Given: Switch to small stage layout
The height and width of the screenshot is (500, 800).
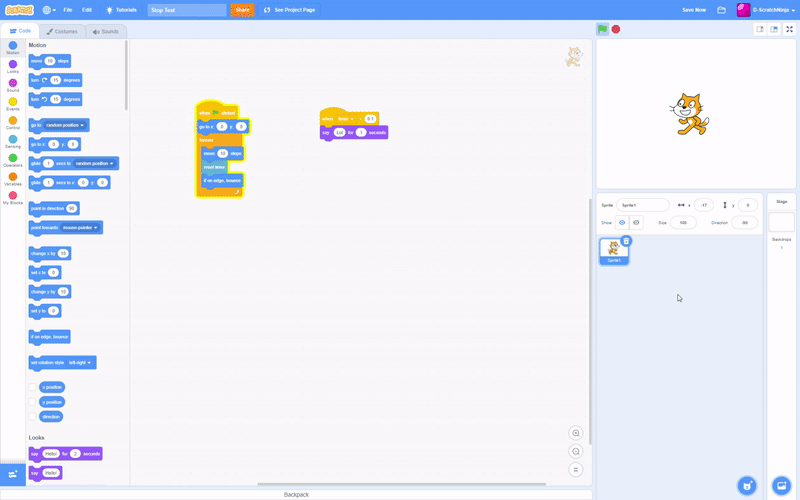Looking at the screenshot, I should (760, 29).
